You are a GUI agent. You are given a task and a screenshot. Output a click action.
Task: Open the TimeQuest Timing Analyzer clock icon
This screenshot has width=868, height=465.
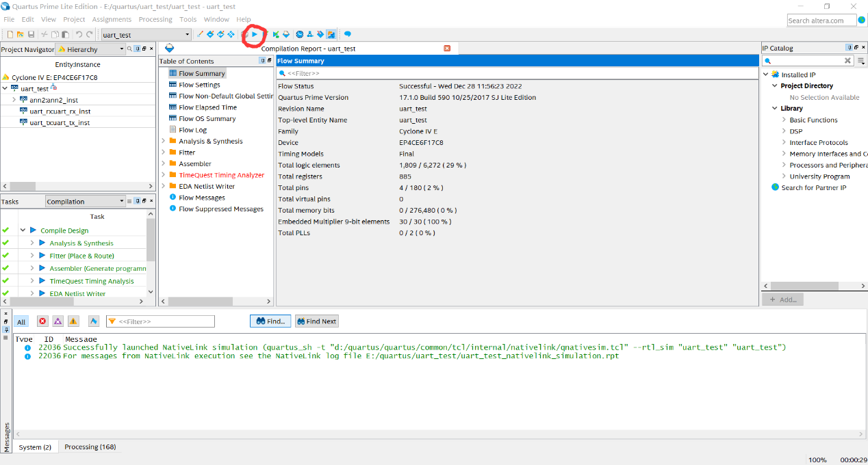(299, 34)
